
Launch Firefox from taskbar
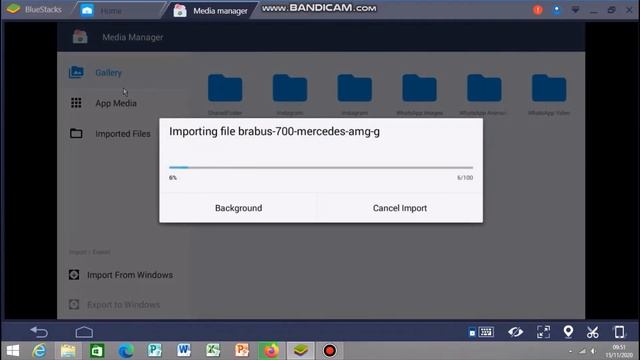point(271,351)
